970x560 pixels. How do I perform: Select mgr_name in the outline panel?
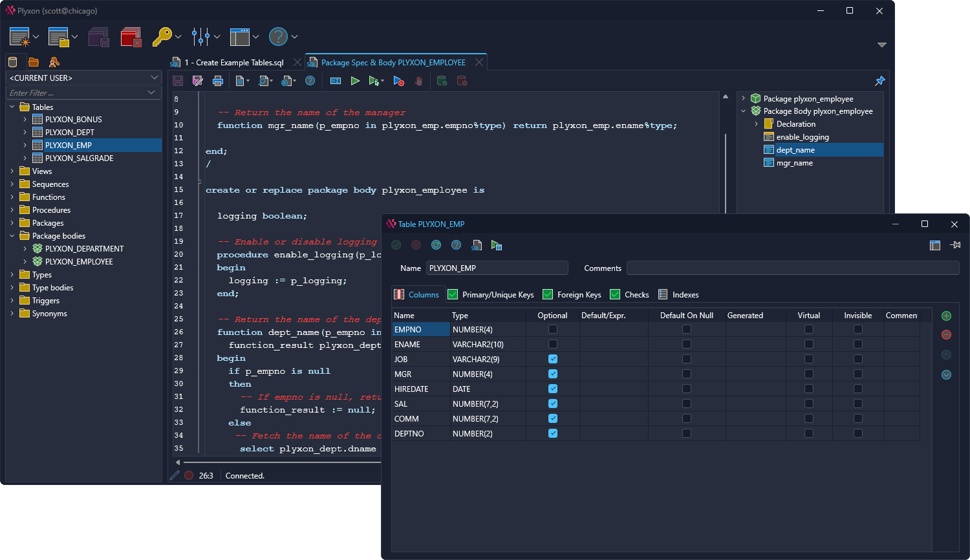[x=794, y=163]
